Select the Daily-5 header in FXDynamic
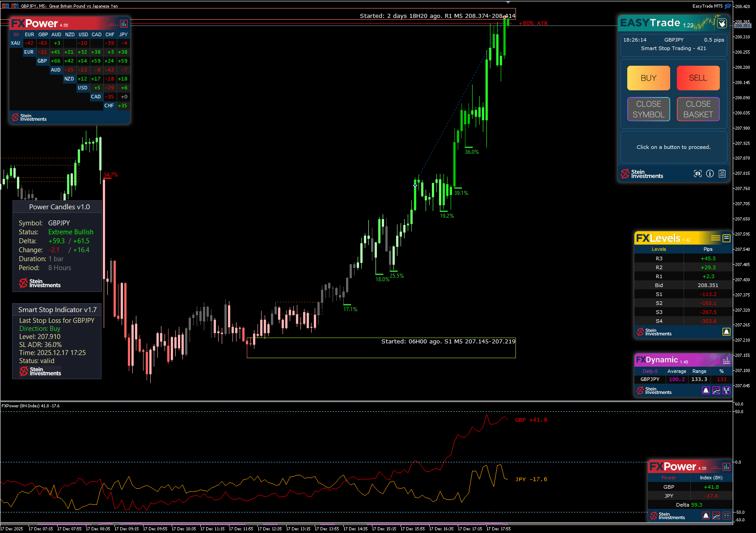This screenshot has height=533, width=756. 650,371
